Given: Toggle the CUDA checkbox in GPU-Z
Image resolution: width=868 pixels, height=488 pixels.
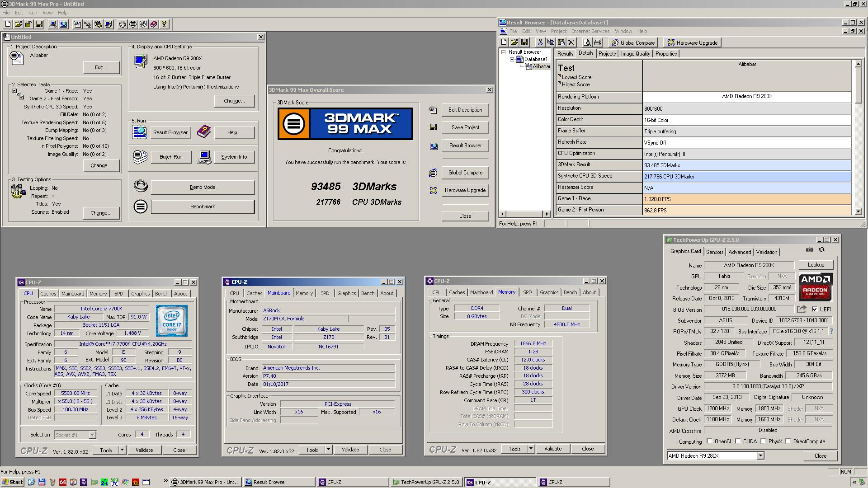Looking at the screenshot, I should pos(738,441).
